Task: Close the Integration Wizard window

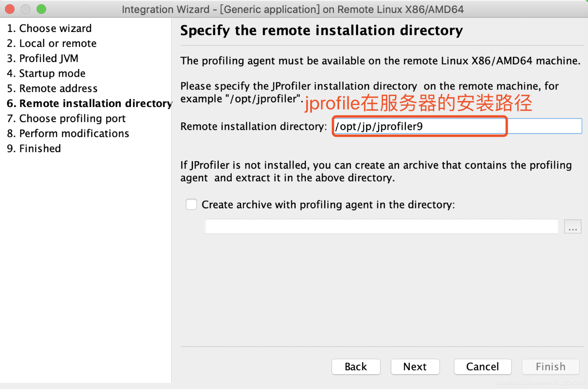Action: click(x=10, y=9)
